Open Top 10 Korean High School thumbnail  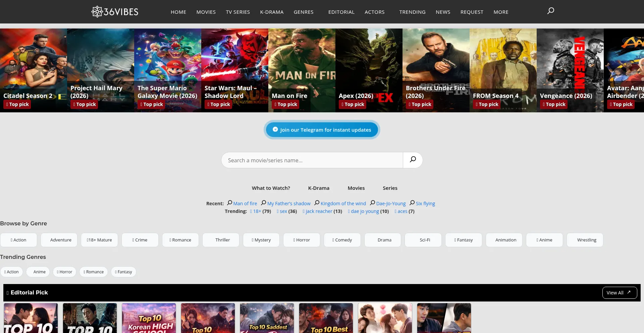coord(149,318)
